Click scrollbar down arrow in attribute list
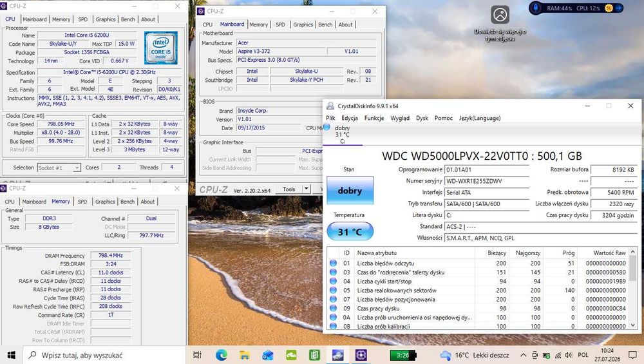Image resolution: width=644 pixels, height=364 pixels. click(x=633, y=325)
